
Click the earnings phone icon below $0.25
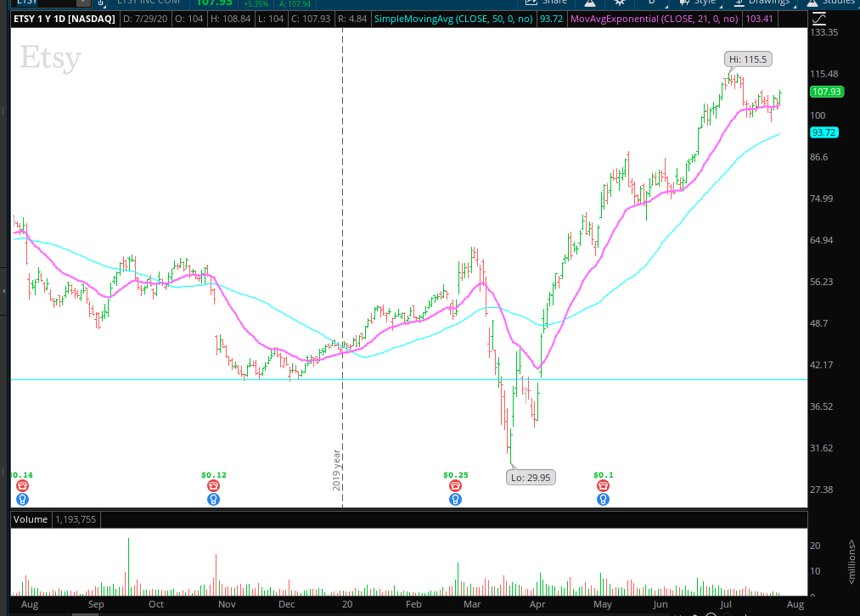click(x=455, y=485)
